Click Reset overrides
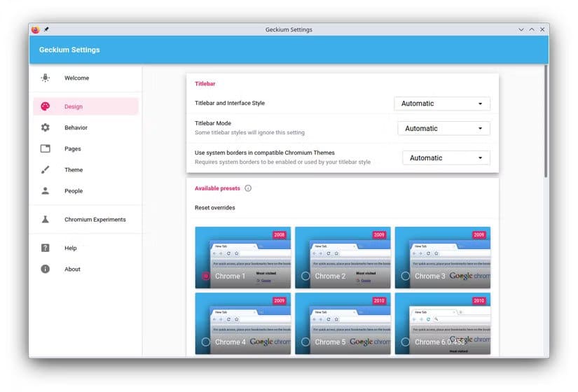This screenshot has width=578, height=392. [x=215, y=208]
